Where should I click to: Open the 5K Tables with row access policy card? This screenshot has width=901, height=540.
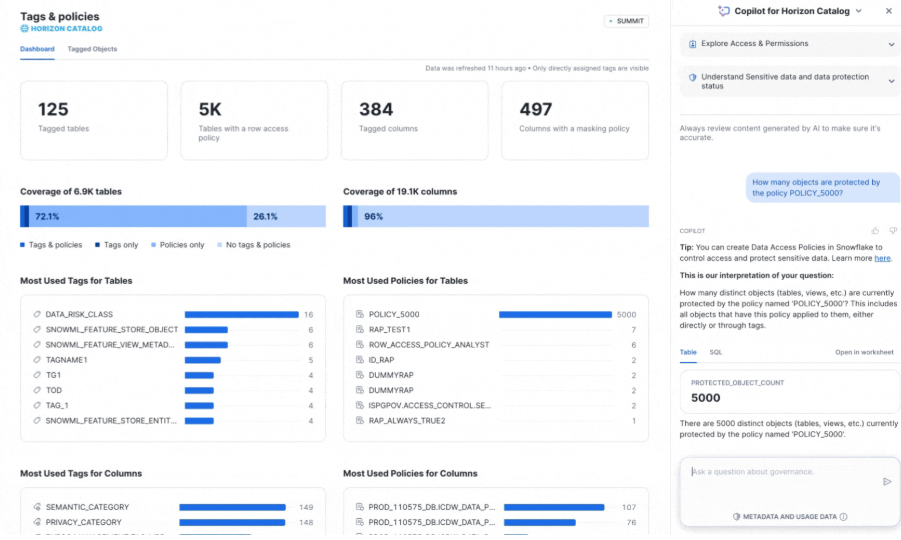(x=254, y=120)
